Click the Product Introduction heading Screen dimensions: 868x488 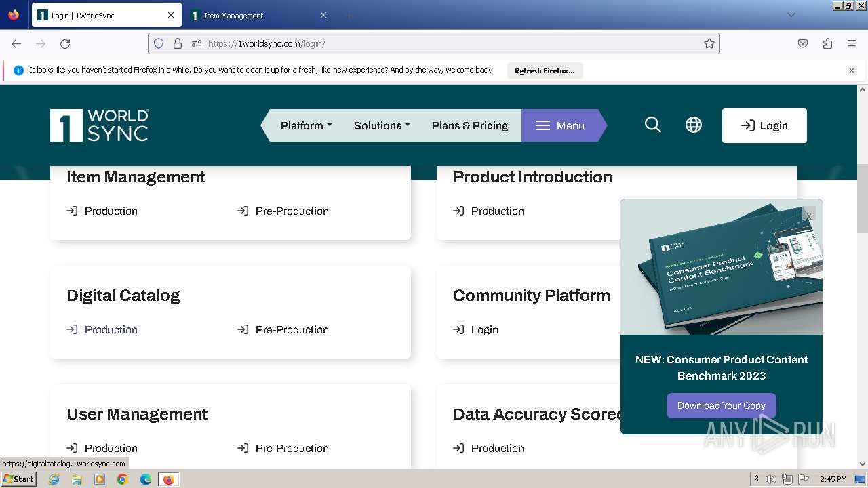[x=532, y=177]
